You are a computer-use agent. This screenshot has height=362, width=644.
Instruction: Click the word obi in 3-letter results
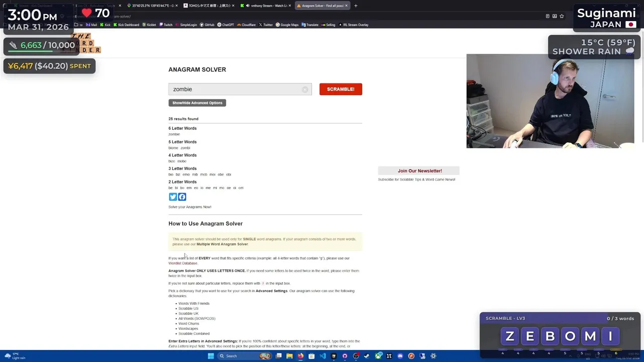228,174
